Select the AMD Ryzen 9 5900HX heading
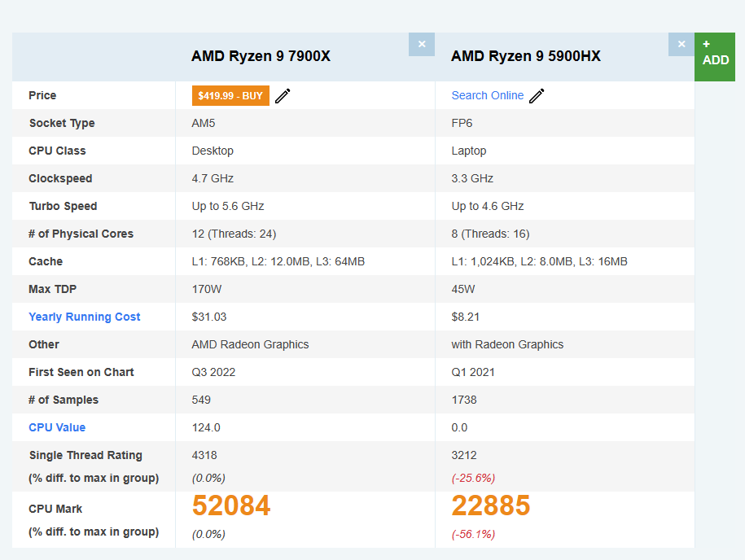This screenshot has height=560, width=745. tap(526, 56)
